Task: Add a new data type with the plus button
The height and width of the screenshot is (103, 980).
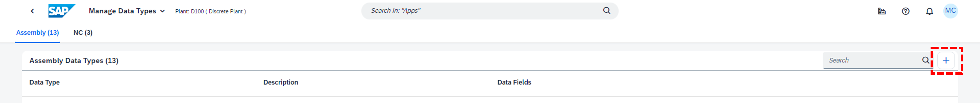Action: pyautogui.click(x=946, y=60)
